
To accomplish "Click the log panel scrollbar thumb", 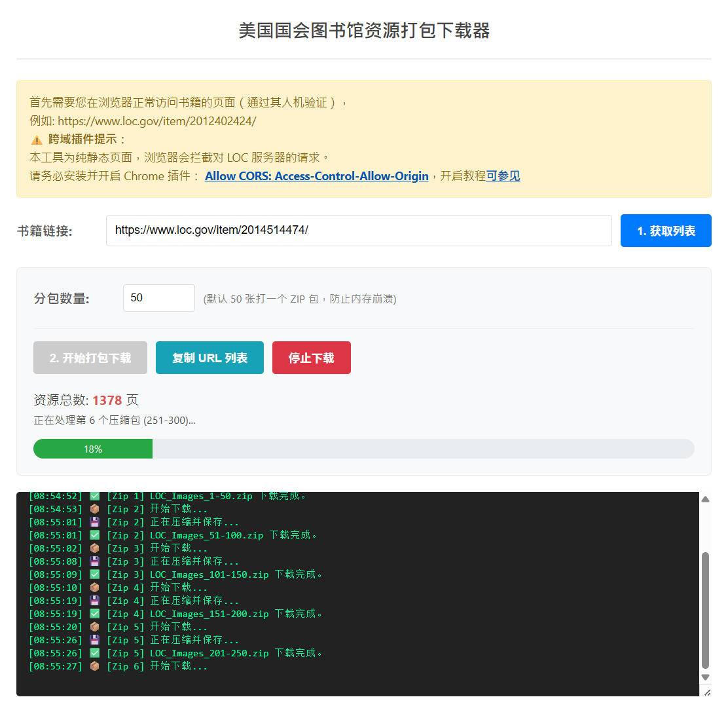I will click(705, 609).
